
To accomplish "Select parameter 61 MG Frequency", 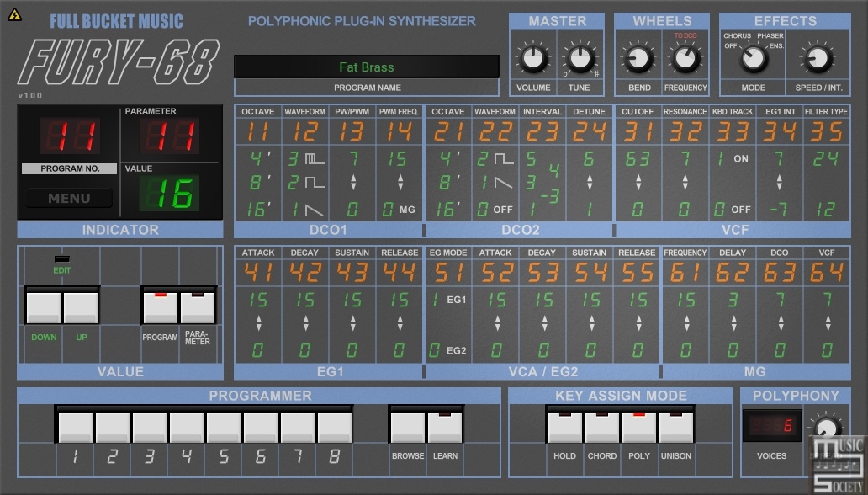I will [x=685, y=273].
